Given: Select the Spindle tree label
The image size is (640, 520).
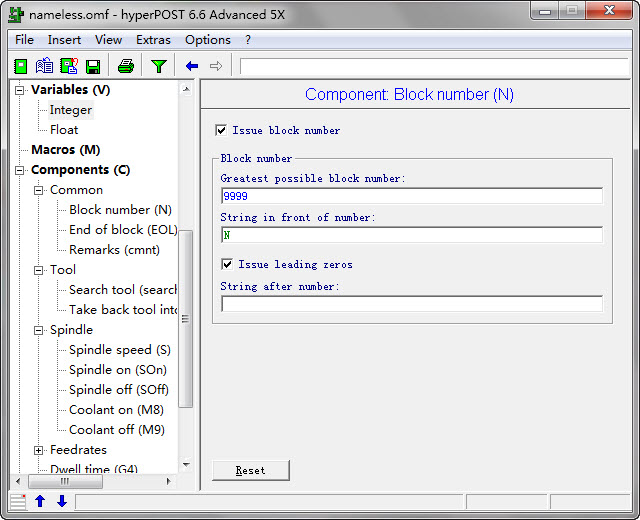Looking at the screenshot, I should pyautogui.click(x=71, y=330).
